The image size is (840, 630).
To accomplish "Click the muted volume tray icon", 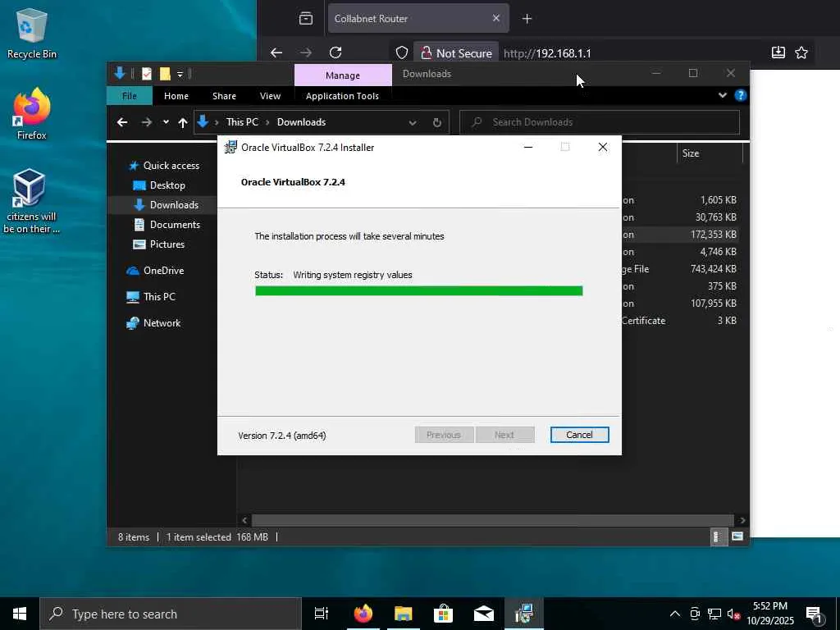I will pyautogui.click(x=733, y=614).
